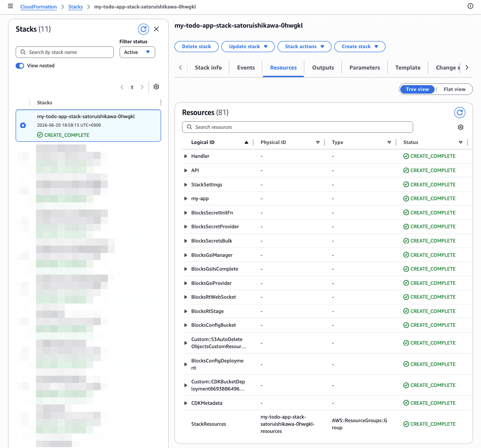Expand the BlocksRtStage row
Viewport: 481px width, 448px height.
pos(186,311)
